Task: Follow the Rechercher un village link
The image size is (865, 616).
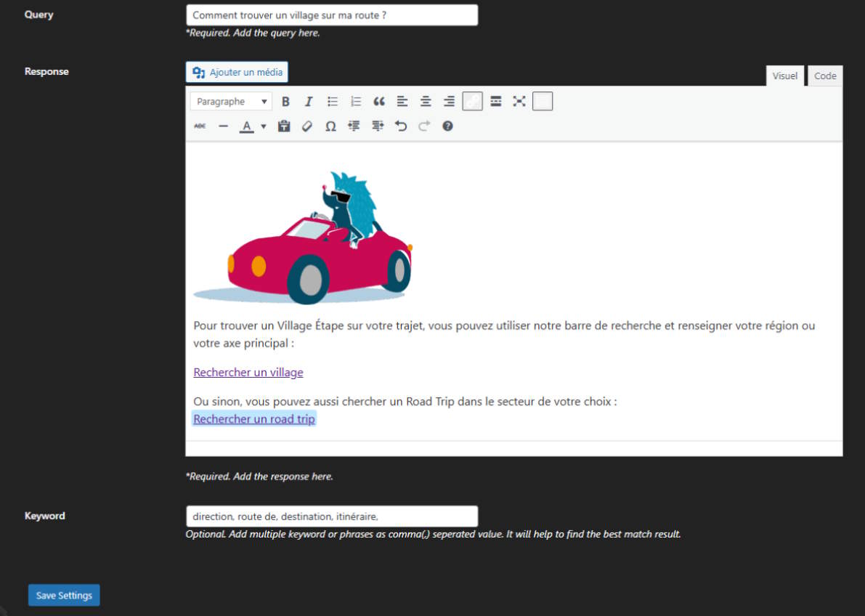Action: pos(248,372)
